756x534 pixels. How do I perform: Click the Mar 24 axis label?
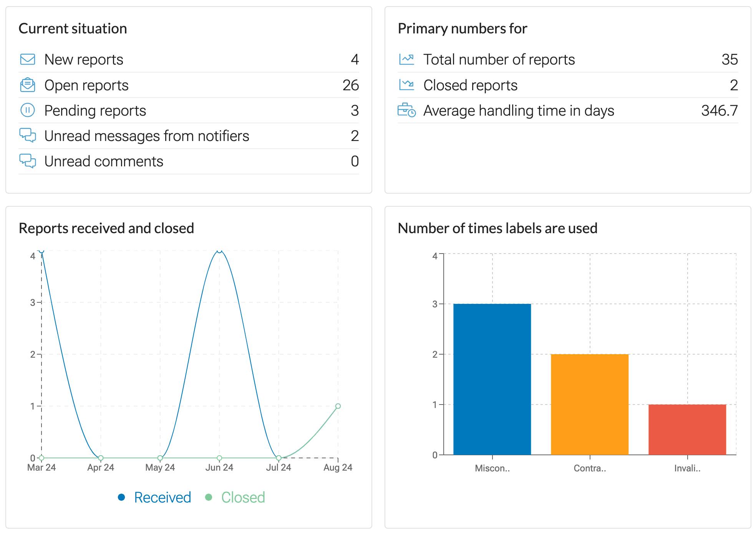pyautogui.click(x=41, y=468)
